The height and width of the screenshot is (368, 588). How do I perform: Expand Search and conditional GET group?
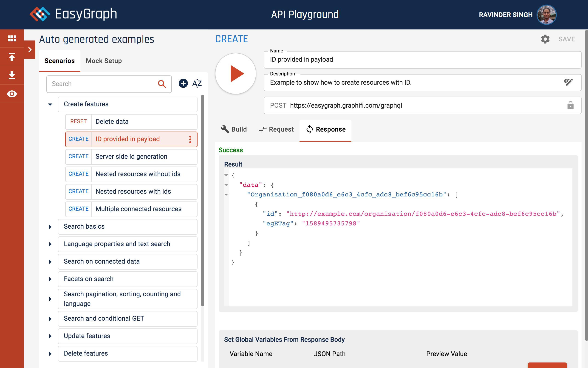pyautogui.click(x=50, y=319)
